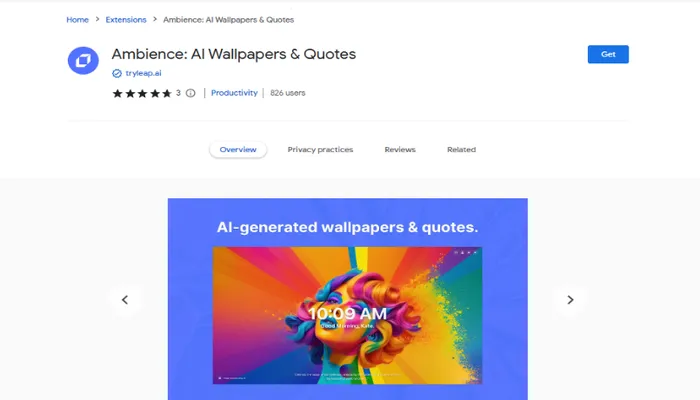The height and width of the screenshot is (400, 700).
Task: Click the verified publisher badge icon
Action: tap(117, 74)
